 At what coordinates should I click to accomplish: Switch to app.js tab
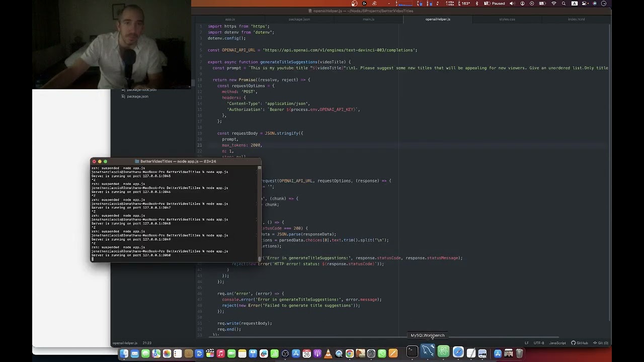230,19
